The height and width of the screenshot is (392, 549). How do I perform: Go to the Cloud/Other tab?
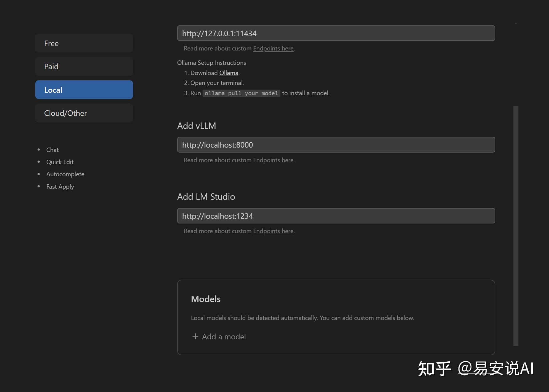(x=84, y=113)
